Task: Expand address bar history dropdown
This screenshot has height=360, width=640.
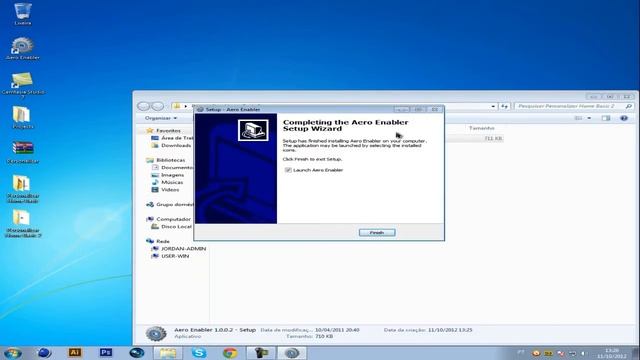Action: (x=493, y=106)
